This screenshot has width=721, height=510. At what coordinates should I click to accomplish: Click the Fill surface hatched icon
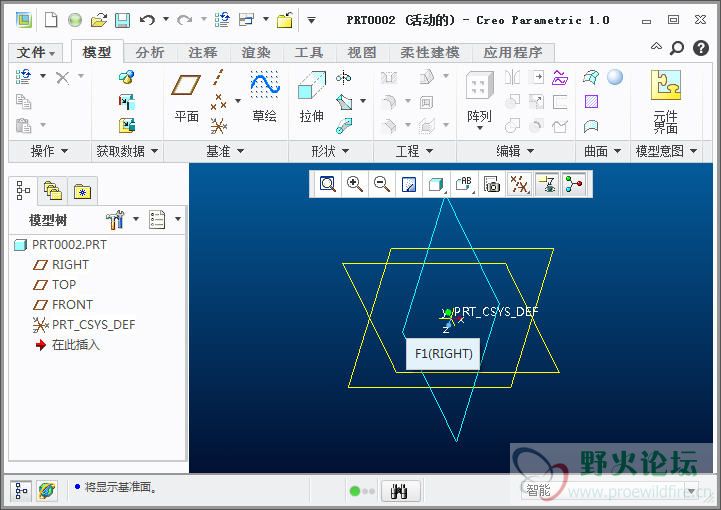tap(591, 101)
